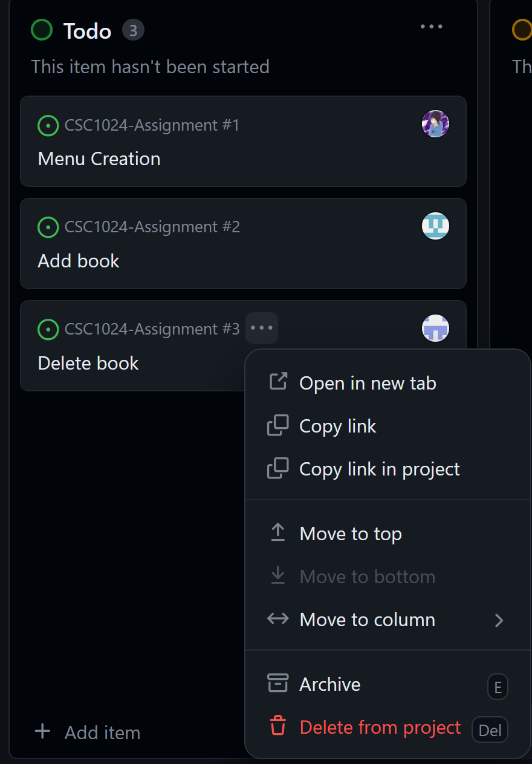Click the ellipsis menu on the Delete book card
The image size is (532, 764).
(261, 328)
